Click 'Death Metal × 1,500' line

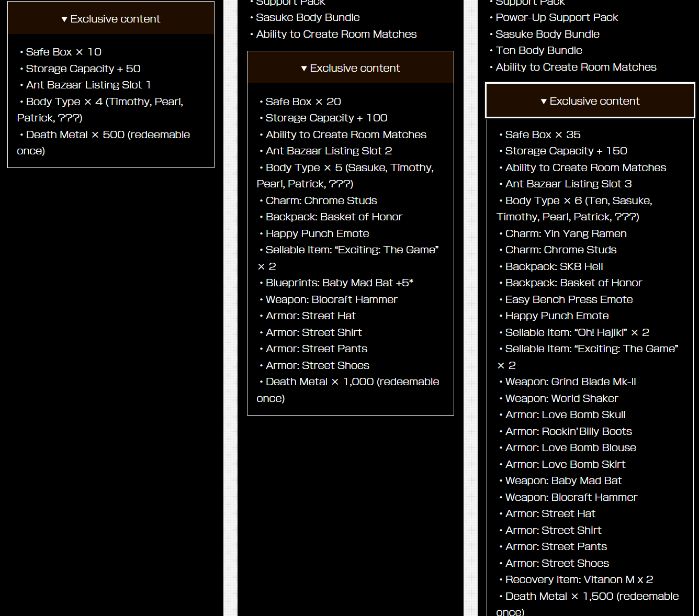pos(588,603)
